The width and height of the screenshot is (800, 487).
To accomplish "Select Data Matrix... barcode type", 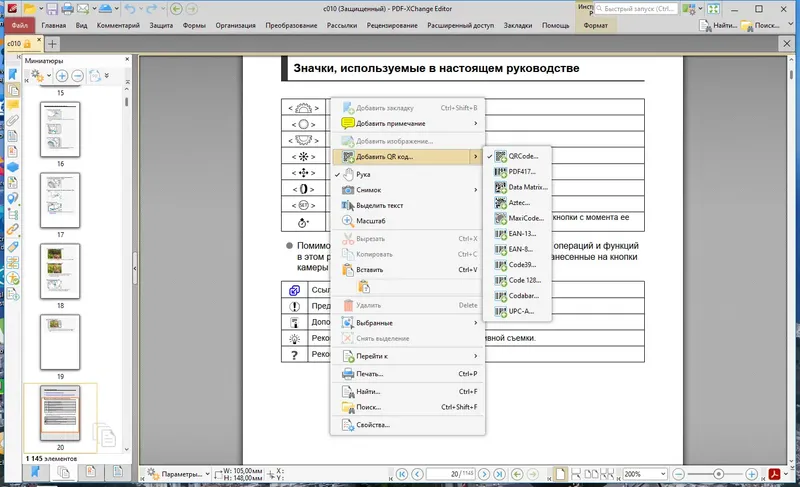I will pyautogui.click(x=517, y=187).
